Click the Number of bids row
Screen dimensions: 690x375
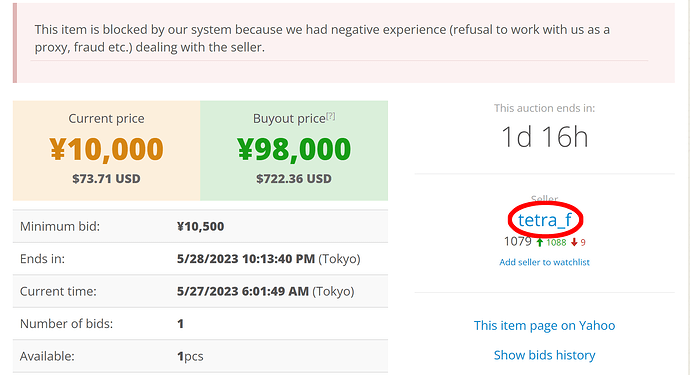click(200, 324)
